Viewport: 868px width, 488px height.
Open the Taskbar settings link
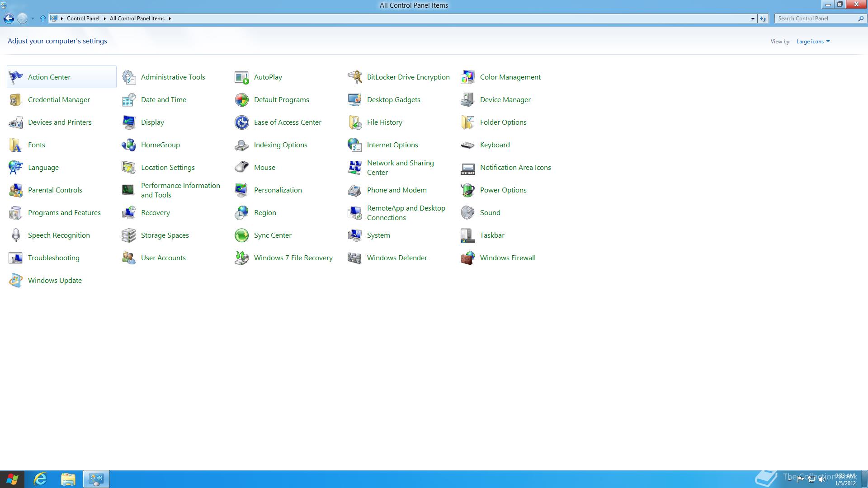tap(492, 235)
